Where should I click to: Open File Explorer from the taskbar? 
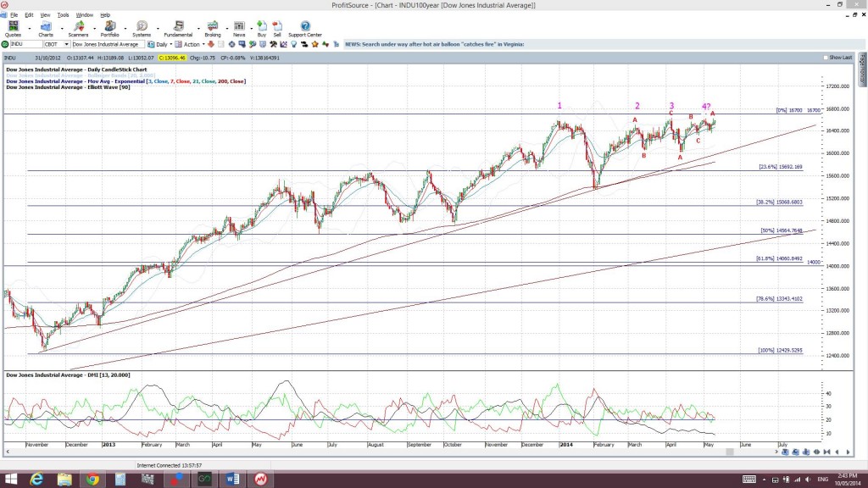click(x=64, y=480)
